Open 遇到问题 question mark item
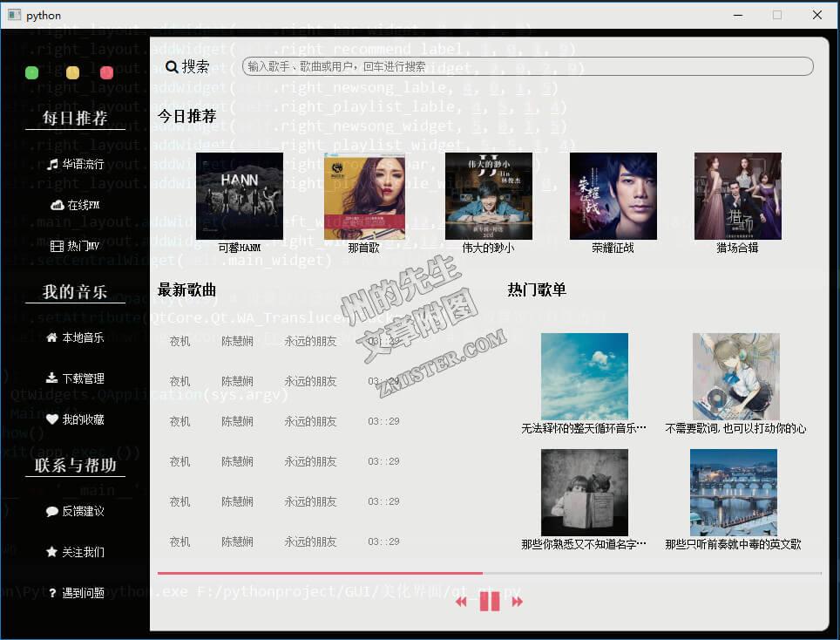The height and width of the screenshot is (640, 840). [x=75, y=593]
